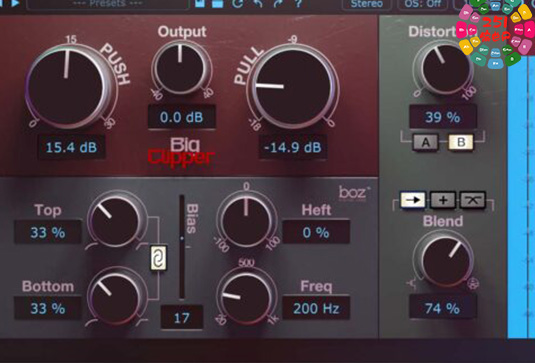Screen dimensions: 535x363
Task: Select the 39 % Distort value field
Action: [x=443, y=117]
